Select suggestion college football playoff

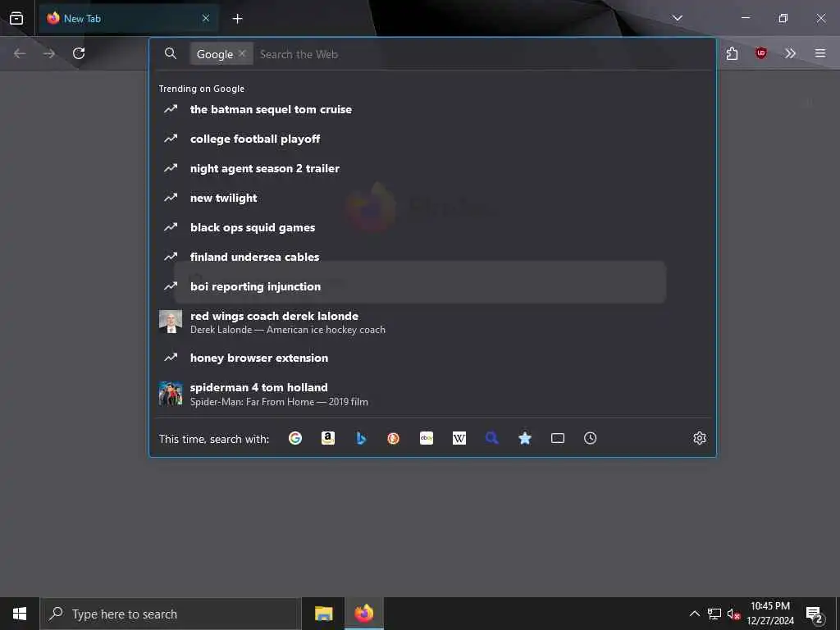pos(432,139)
